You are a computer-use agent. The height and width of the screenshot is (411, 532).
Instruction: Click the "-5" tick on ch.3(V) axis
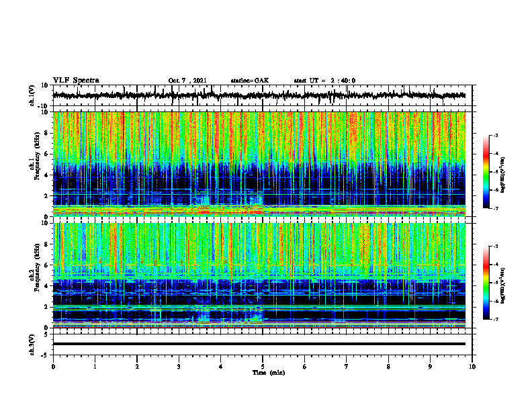[x=45, y=355]
